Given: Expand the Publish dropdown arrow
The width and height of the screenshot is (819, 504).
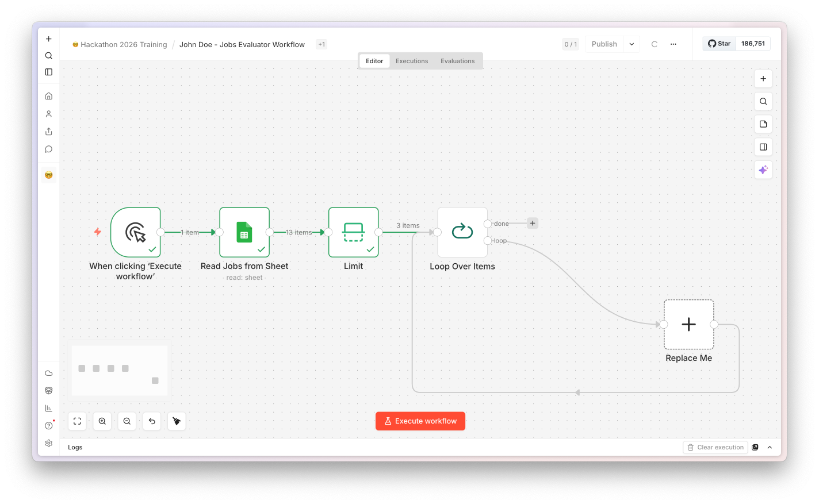Looking at the screenshot, I should (x=632, y=44).
